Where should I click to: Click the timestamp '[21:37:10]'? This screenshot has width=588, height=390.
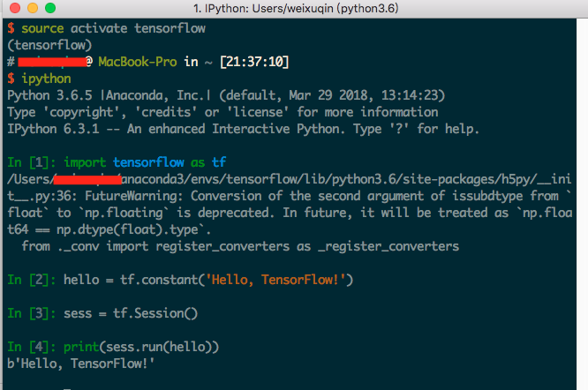254,62
